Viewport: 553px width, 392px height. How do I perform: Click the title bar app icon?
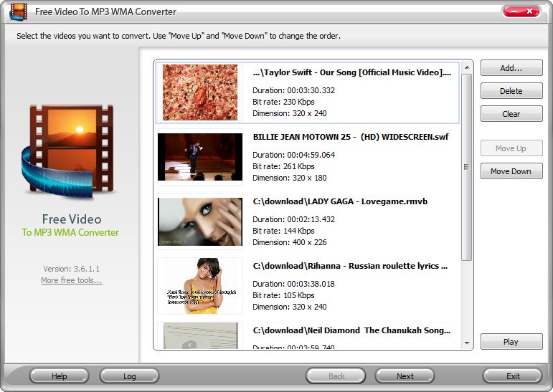coord(19,11)
